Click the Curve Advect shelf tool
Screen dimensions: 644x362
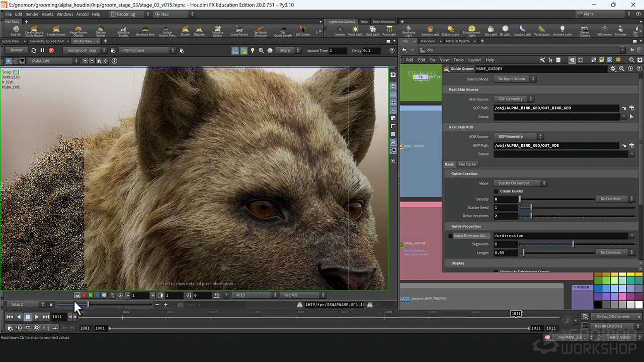239,30
